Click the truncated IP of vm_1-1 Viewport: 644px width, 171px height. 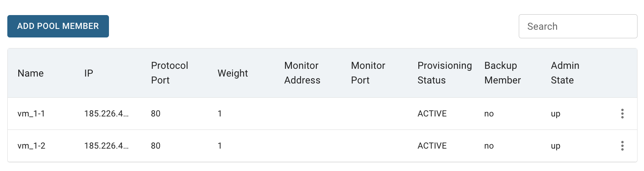pyautogui.click(x=107, y=114)
